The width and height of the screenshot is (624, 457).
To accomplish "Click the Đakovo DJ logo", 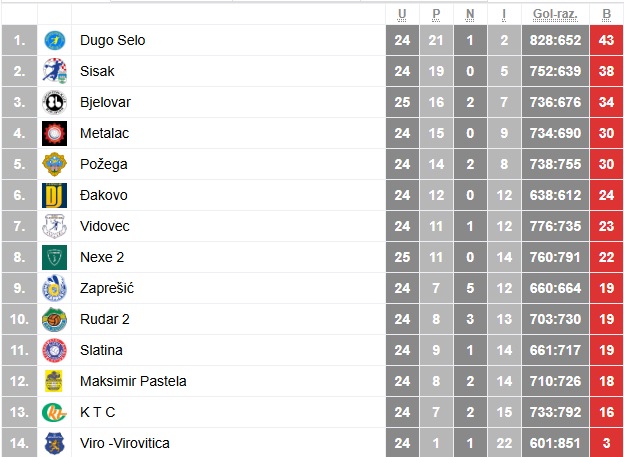I will [x=55, y=195].
